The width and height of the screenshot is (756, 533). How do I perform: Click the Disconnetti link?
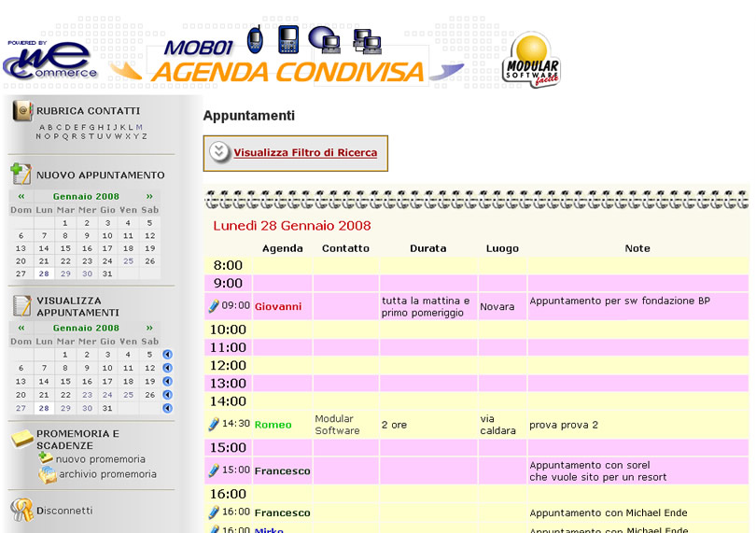tap(64, 511)
